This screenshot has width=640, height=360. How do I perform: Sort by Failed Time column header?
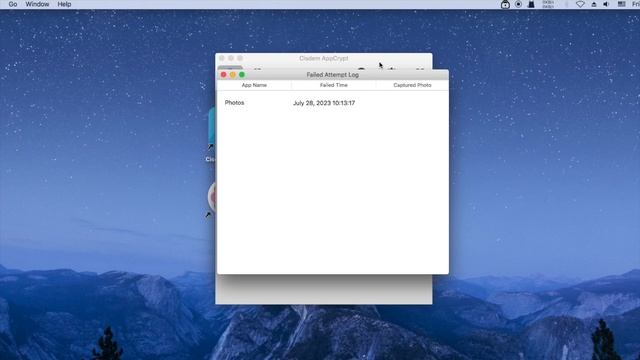pyautogui.click(x=333, y=85)
